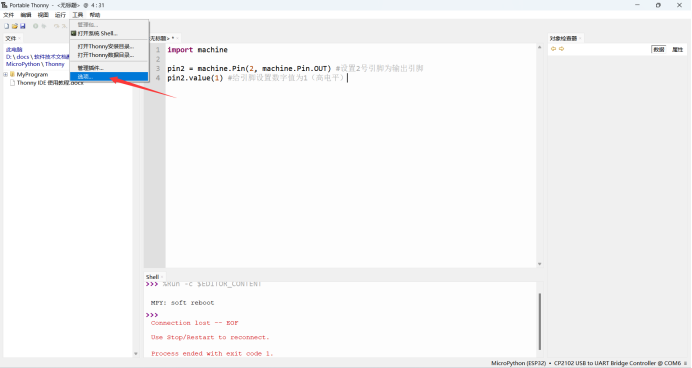The image size is (692, 368).
Task: Click the Save floppy disk icon
Action: click(23, 26)
